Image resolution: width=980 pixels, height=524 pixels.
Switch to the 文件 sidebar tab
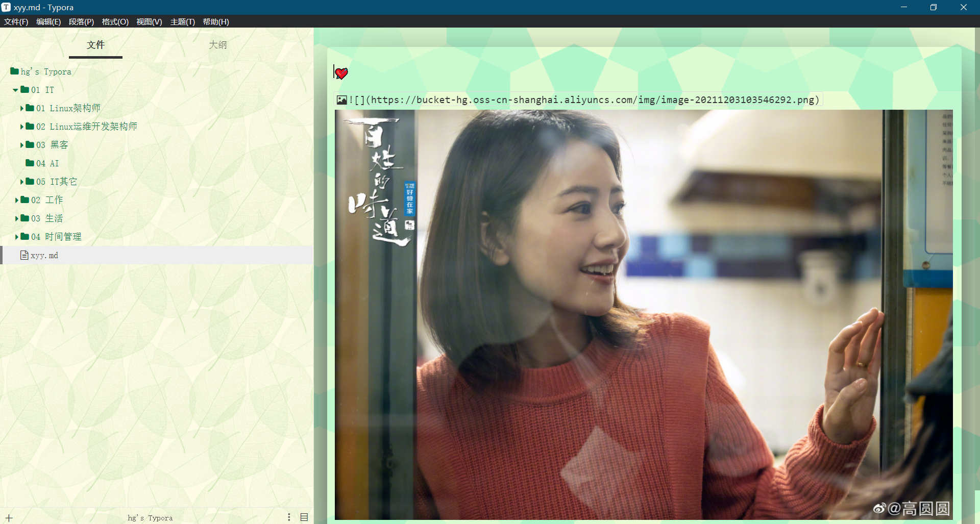95,45
